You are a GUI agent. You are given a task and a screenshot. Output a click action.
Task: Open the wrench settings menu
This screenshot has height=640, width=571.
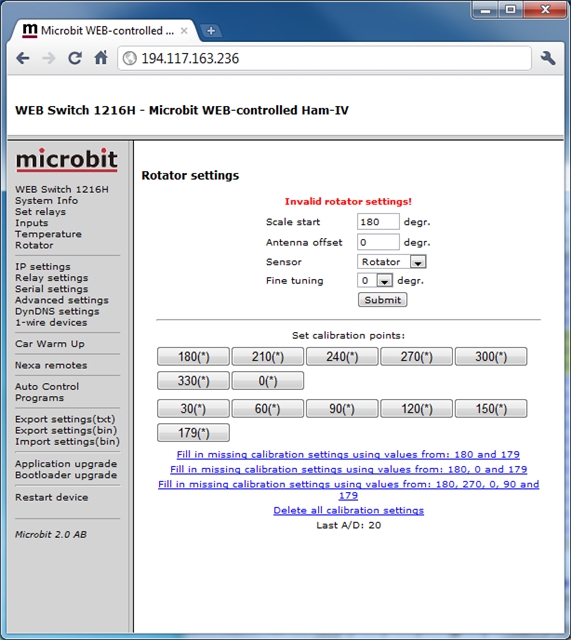[x=548, y=58]
